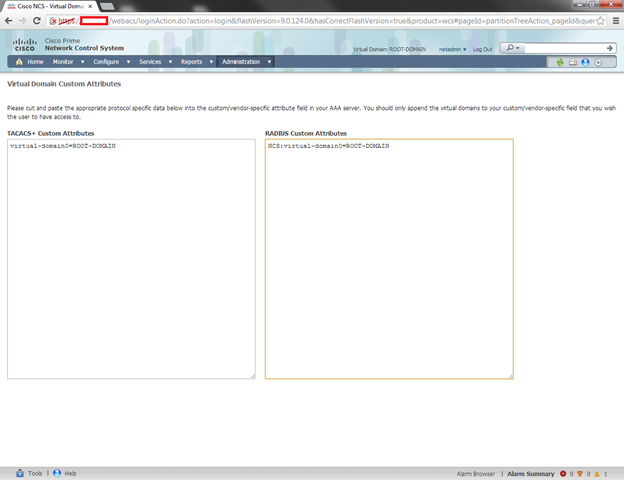Image resolution: width=624 pixels, height=480 pixels.
Task: Click the Help link in footer
Action: (70, 473)
